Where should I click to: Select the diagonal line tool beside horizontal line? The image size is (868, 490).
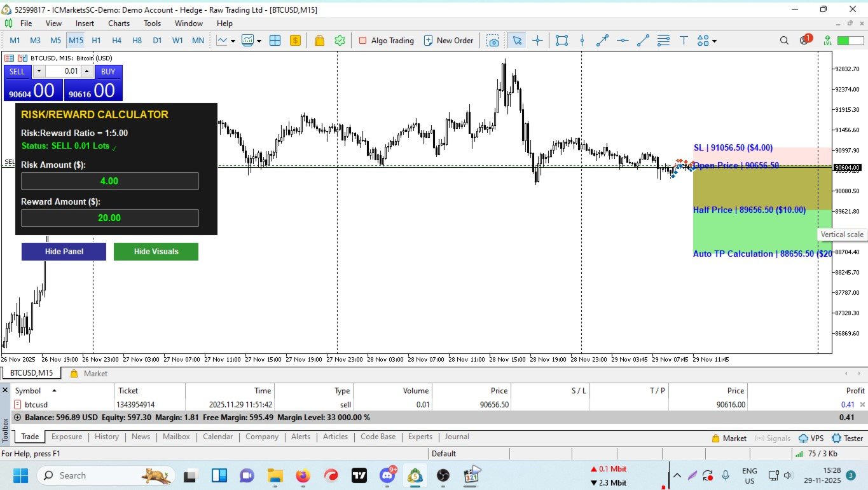pos(643,41)
